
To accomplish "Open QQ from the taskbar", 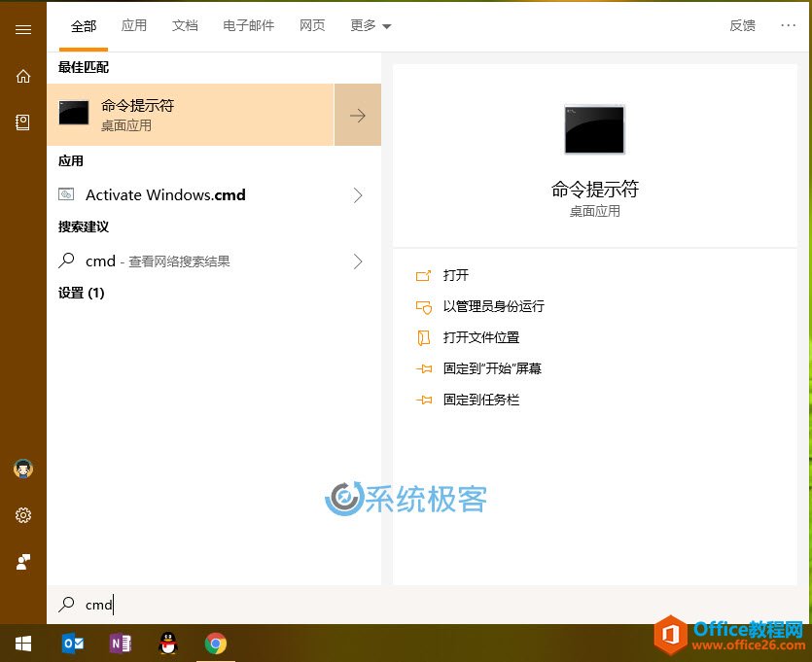I will (168, 644).
